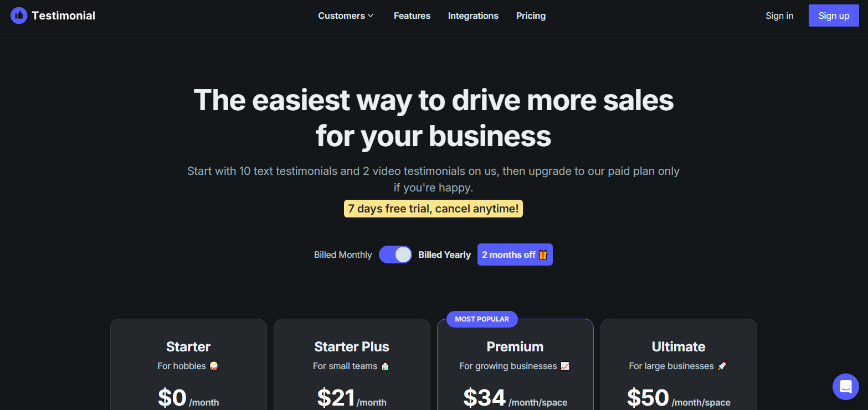Viewport: 868px width, 410px height.
Task: Expand the Customers dropdown menu
Action: point(346,15)
